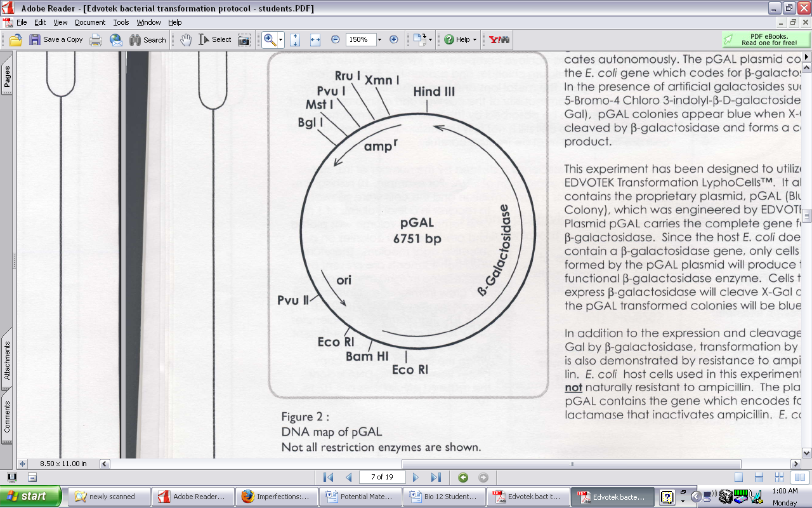Go to the last page
The height and width of the screenshot is (508, 812).
point(436,478)
